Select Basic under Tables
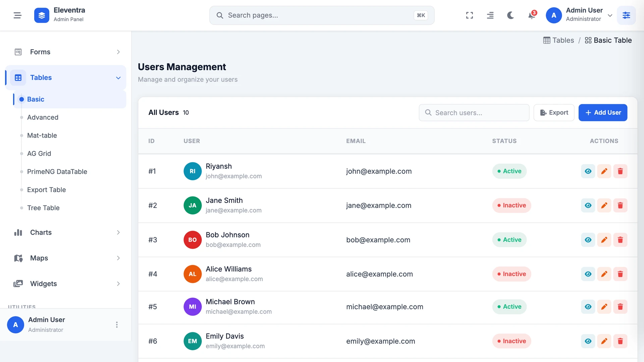The height and width of the screenshot is (362, 644). (70, 99)
